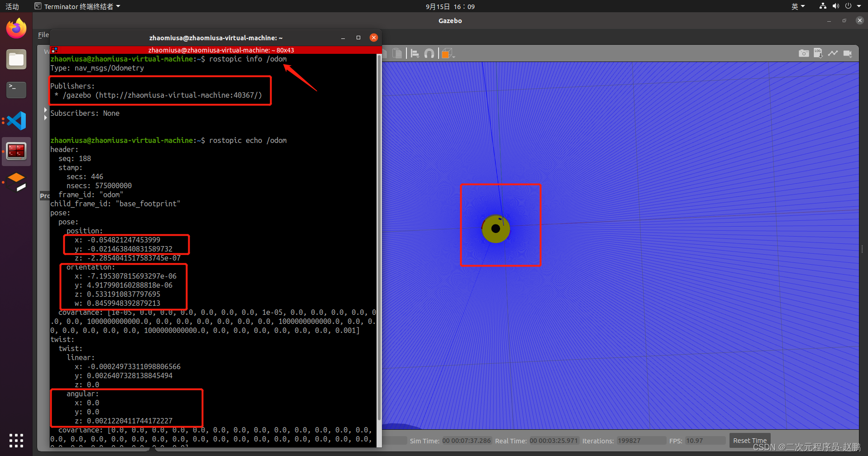Switch to Terminator in the dock
This screenshot has width=868, height=456.
16,151
